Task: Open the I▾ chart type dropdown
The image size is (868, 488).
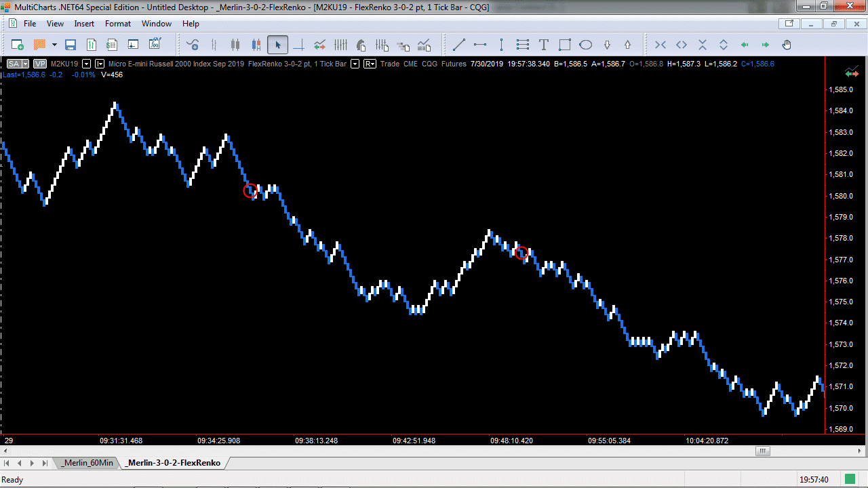Action: point(100,64)
